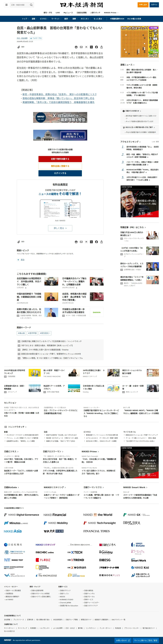The image size is (163, 644).
Task: Click the X icon above 関連トピック
Action: (91, 242)
